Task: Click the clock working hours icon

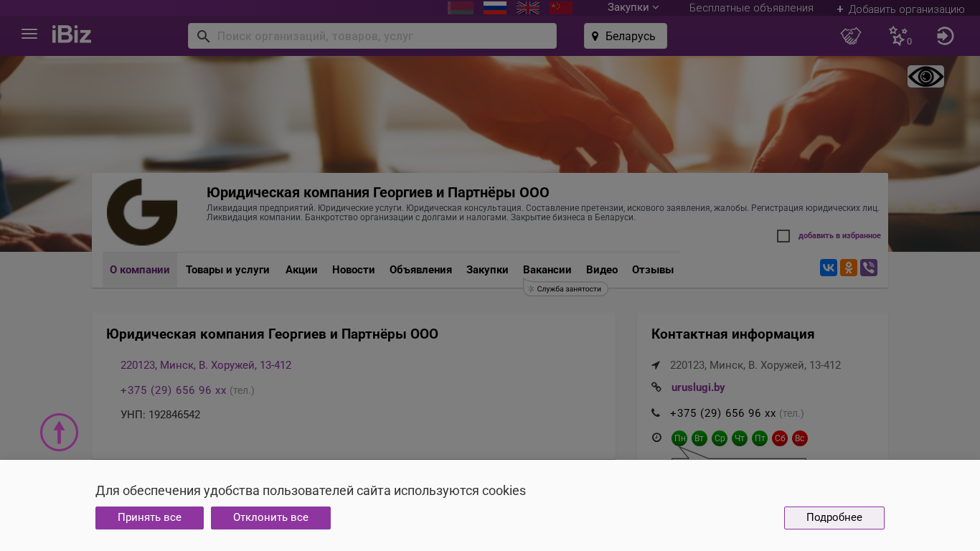Action: 656,437
